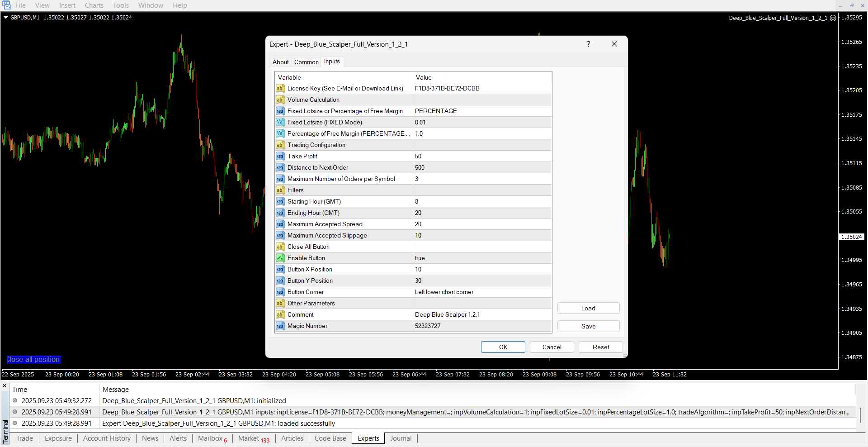868x447 pixels.
Task: Expand the GBPUSD,M1 chart triangle menu
Action: [x=6, y=18]
